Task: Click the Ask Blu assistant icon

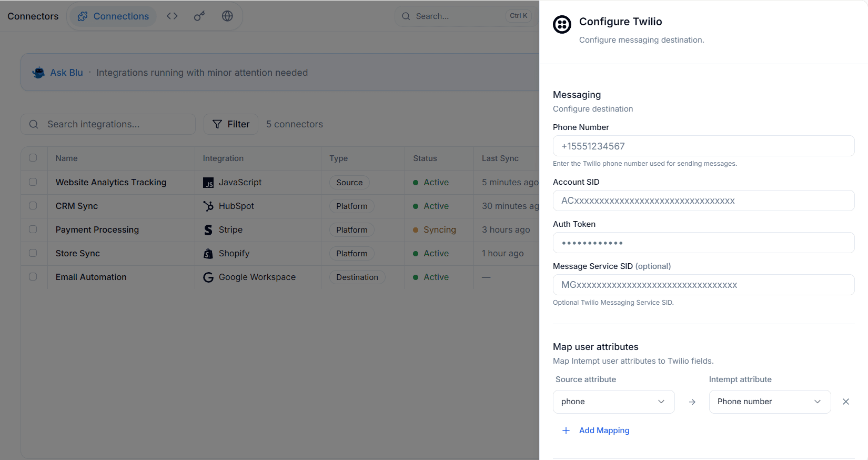Action: point(38,73)
